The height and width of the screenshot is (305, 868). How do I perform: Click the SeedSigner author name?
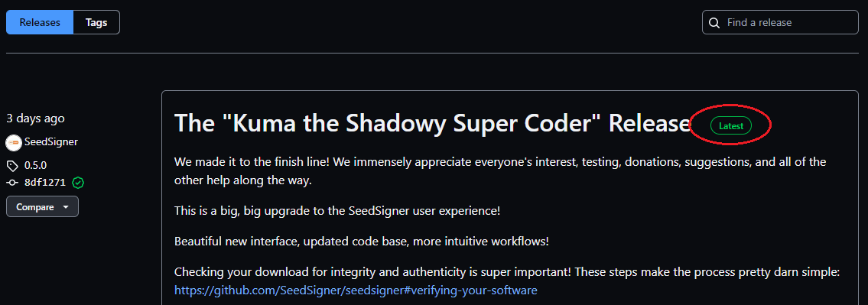pyautogui.click(x=51, y=141)
